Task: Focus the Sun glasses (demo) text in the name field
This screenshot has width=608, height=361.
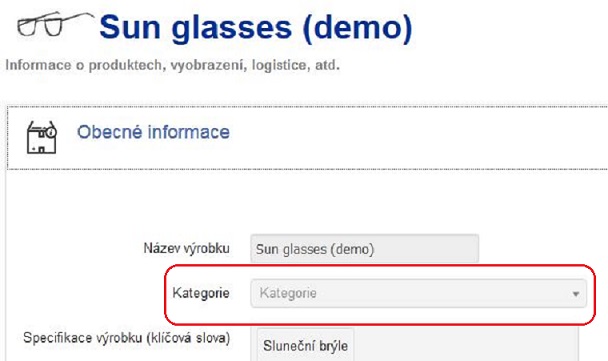Action: tap(315, 249)
